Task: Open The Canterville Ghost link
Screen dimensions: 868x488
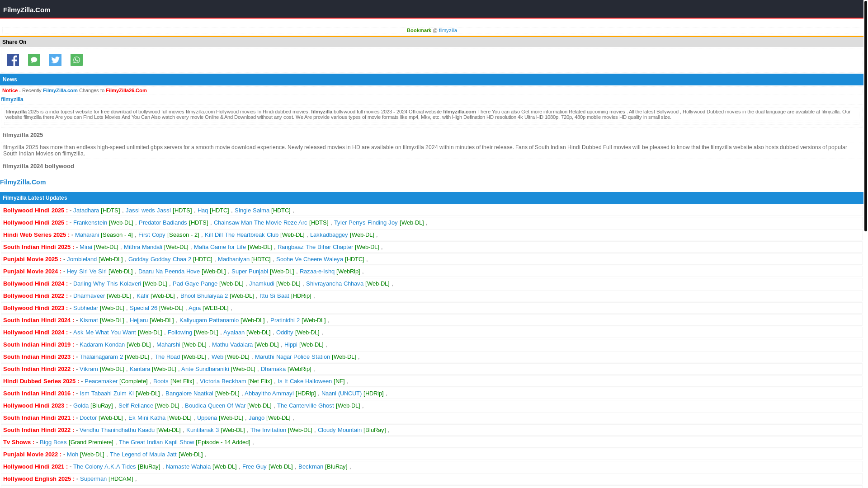Action: [x=306, y=406]
